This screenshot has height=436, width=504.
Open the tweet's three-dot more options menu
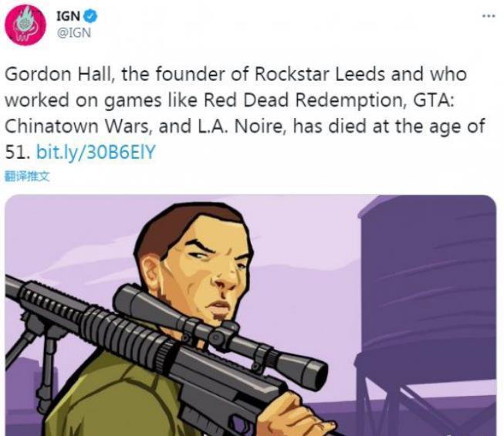(x=486, y=15)
